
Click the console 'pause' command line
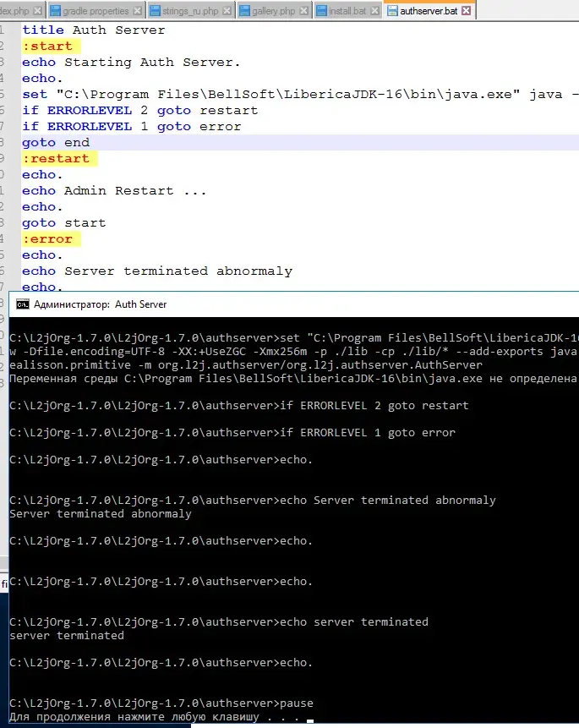[161, 703]
